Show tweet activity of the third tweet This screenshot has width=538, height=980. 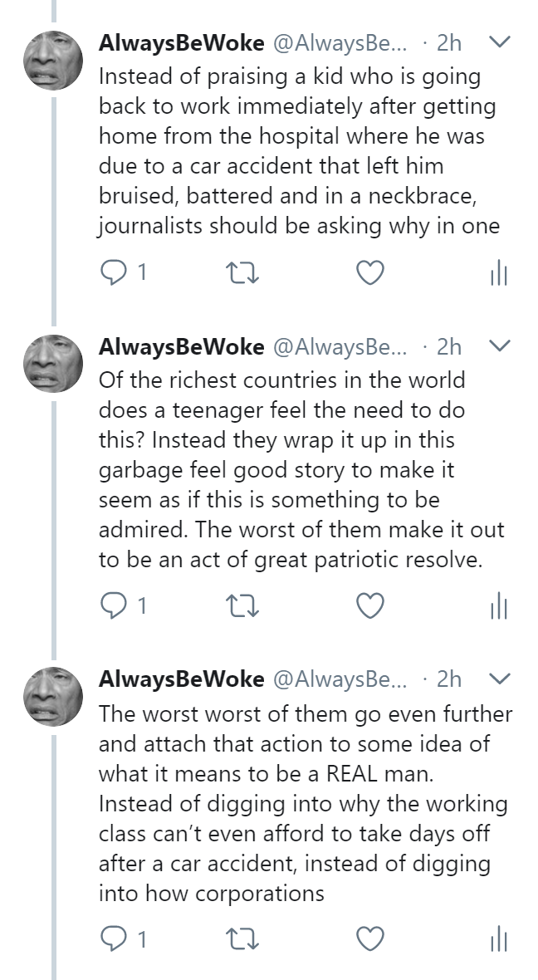pos(498,940)
